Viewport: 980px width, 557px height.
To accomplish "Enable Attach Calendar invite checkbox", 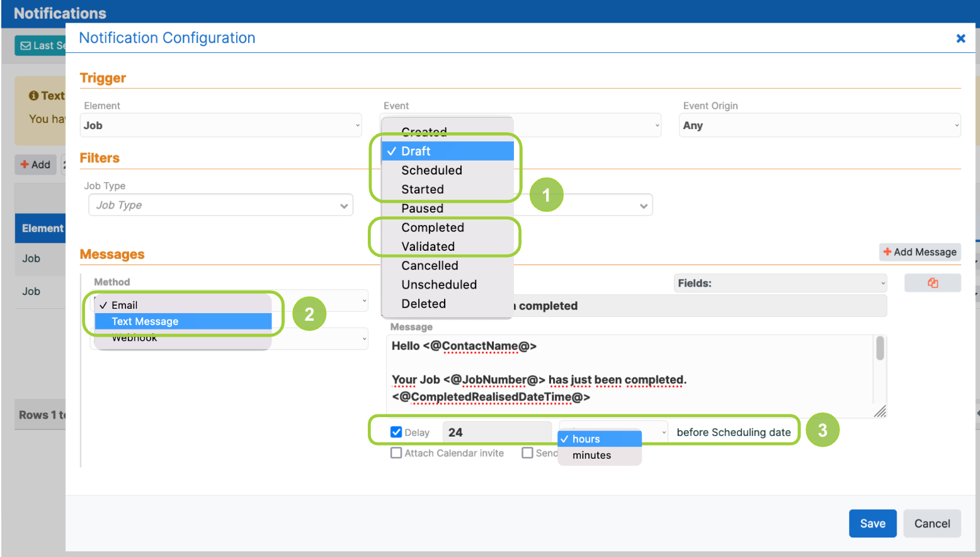I will point(396,452).
